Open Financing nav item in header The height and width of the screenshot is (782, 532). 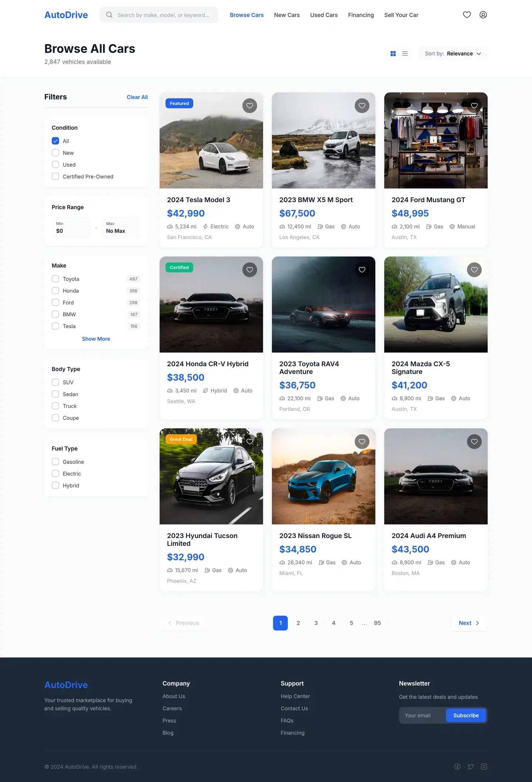click(361, 15)
